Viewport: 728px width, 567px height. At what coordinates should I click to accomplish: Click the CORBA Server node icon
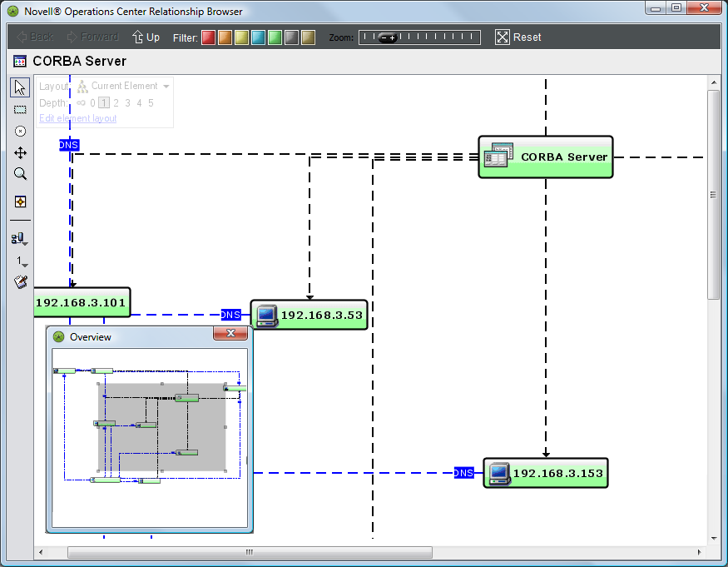(x=498, y=155)
